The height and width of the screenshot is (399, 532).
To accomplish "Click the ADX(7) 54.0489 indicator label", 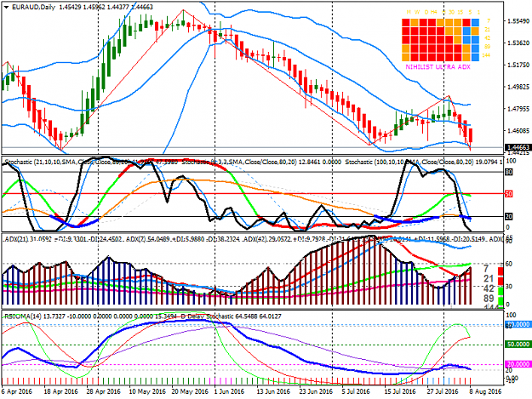I will tap(147, 239).
